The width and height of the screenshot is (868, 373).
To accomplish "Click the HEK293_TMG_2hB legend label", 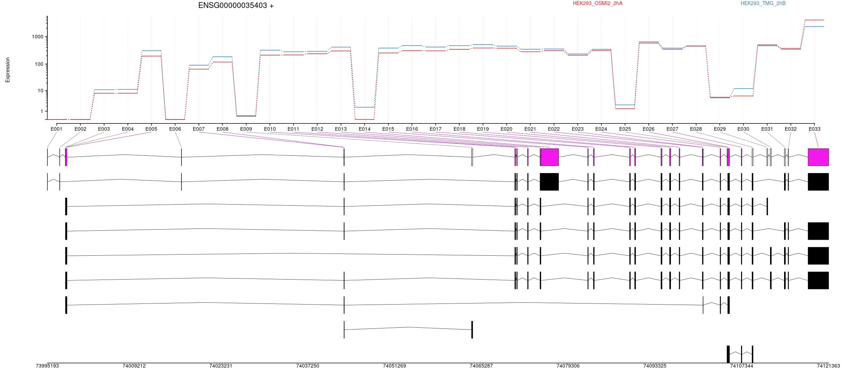I will 763,3.
